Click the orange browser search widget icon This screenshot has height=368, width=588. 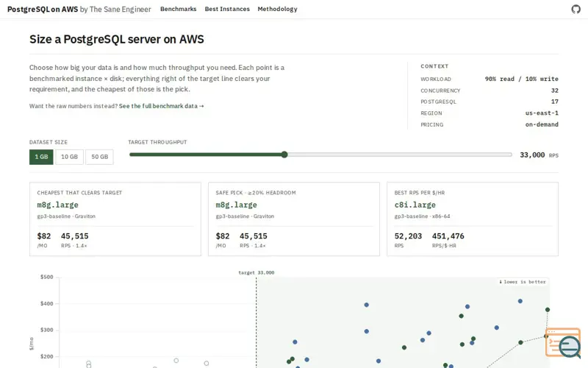coord(563,342)
